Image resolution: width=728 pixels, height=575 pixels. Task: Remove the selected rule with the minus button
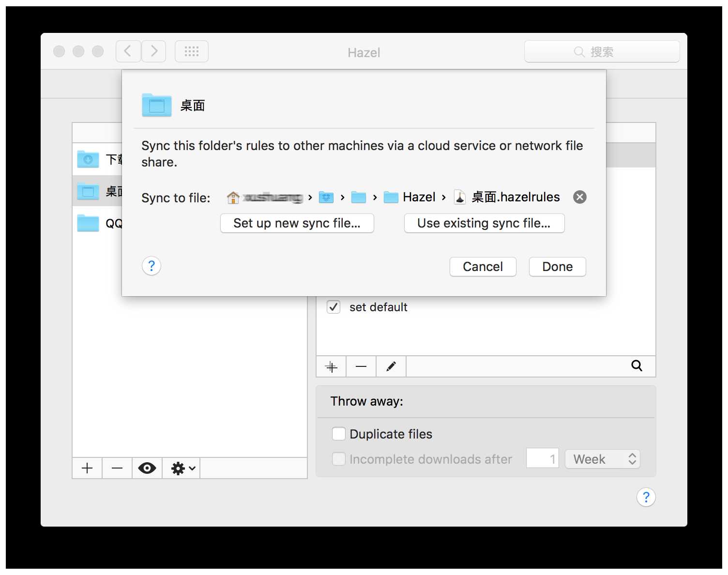point(361,367)
